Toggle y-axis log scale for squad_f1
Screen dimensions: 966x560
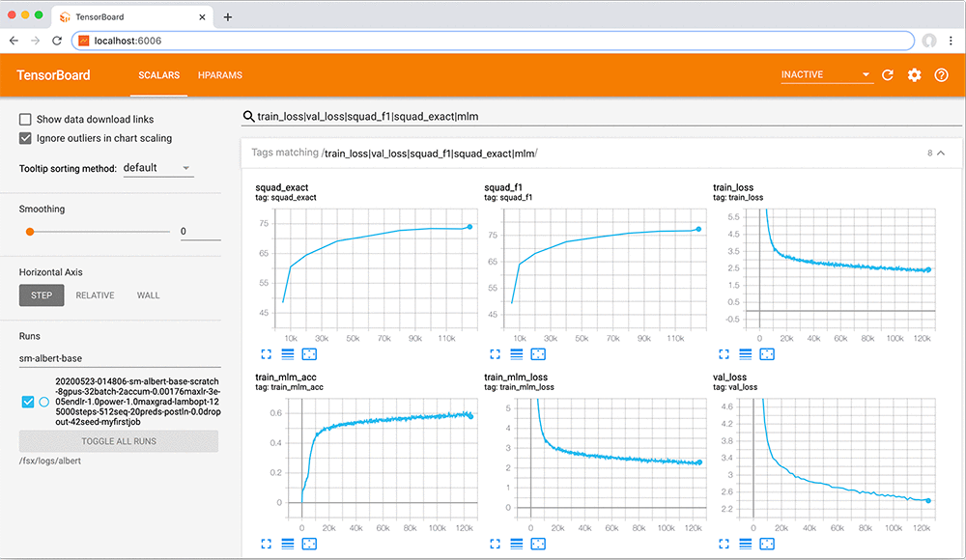pyautogui.click(x=516, y=354)
